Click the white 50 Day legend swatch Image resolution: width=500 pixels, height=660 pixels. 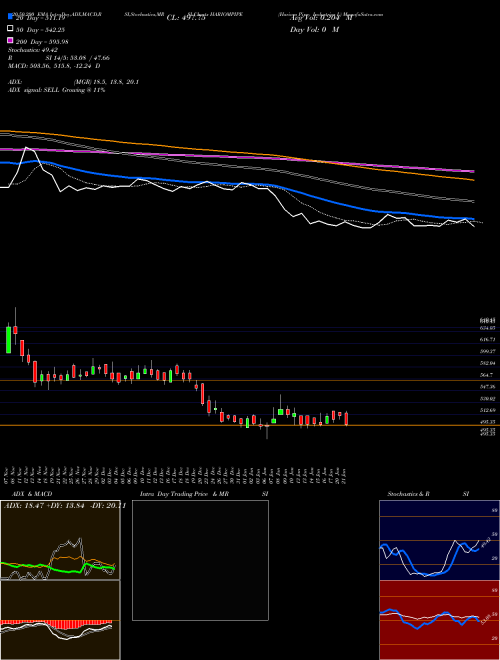click(x=10, y=29)
